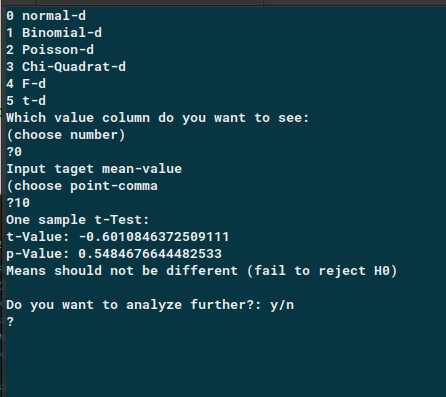Click the empty input prompt after the final question mark

pos(20,322)
